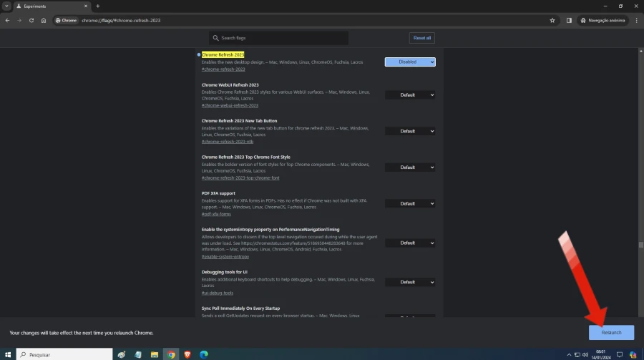The height and width of the screenshot is (360, 644).
Task: Open the notifications center icon
Action: (x=620, y=355)
